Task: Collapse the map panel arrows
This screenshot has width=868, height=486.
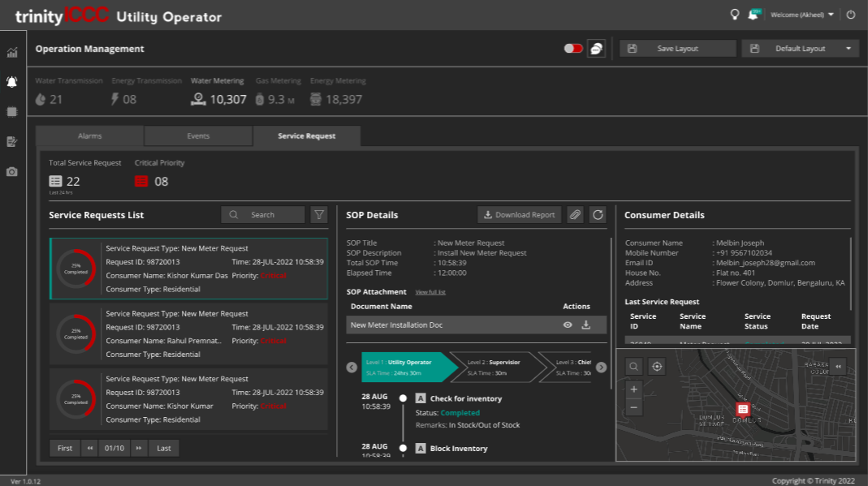Action: [838, 366]
